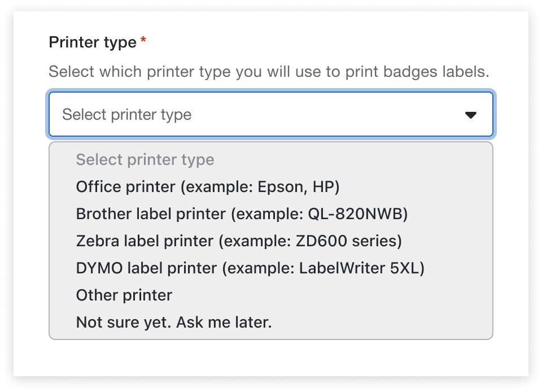
Task: Click the helper text about badge labels
Action: click(268, 72)
